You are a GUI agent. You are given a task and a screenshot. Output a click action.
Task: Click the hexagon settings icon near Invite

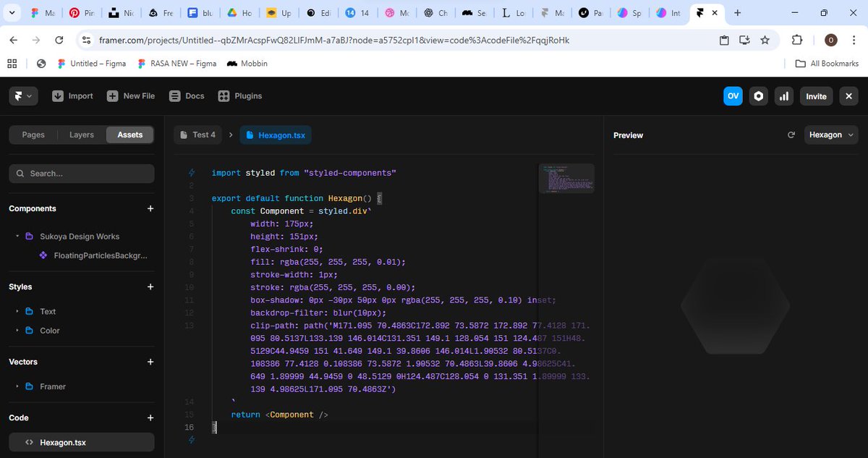click(x=758, y=96)
